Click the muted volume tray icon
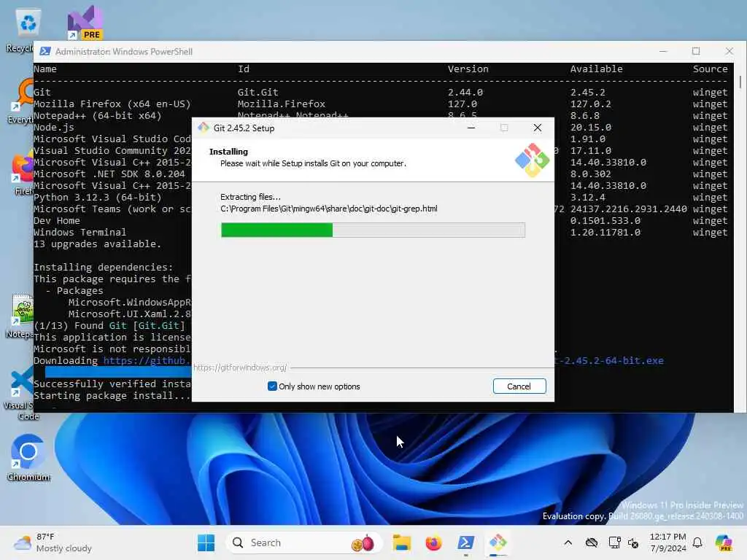The height and width of the screenshot is (560, 747). [x=633, y=542]
